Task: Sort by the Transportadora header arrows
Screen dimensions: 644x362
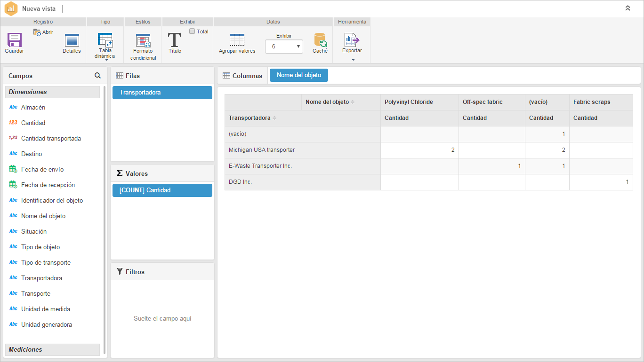Action: [274, 118]
